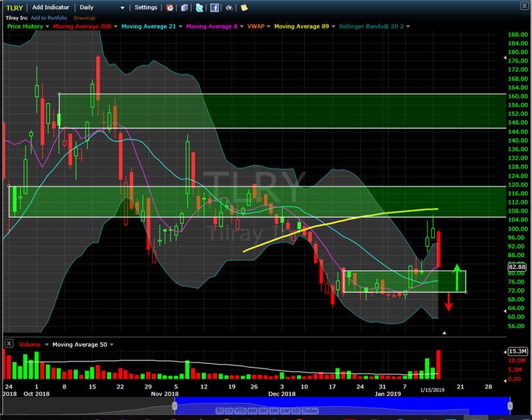The image size is (532, 420).
Task: Click the 120.00 price axis label
Action: point(518,185)
